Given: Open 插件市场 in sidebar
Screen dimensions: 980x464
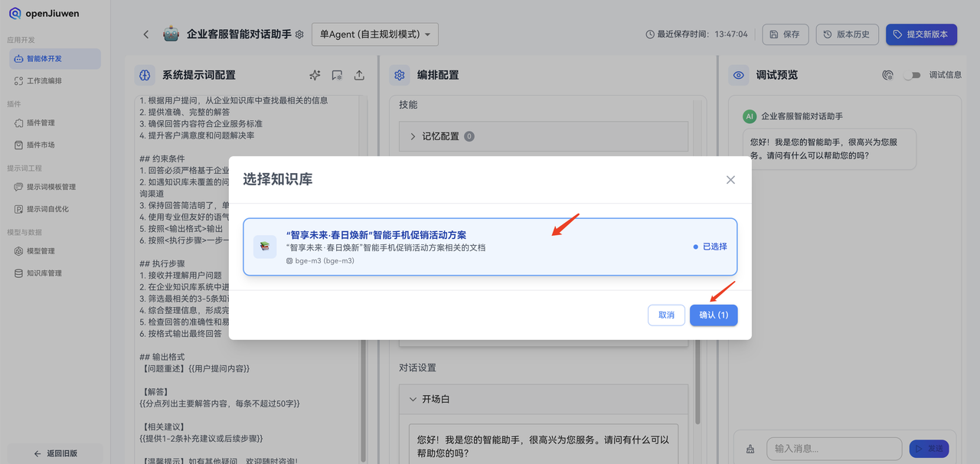Looking at the screenshot, I should coord(55,145).
